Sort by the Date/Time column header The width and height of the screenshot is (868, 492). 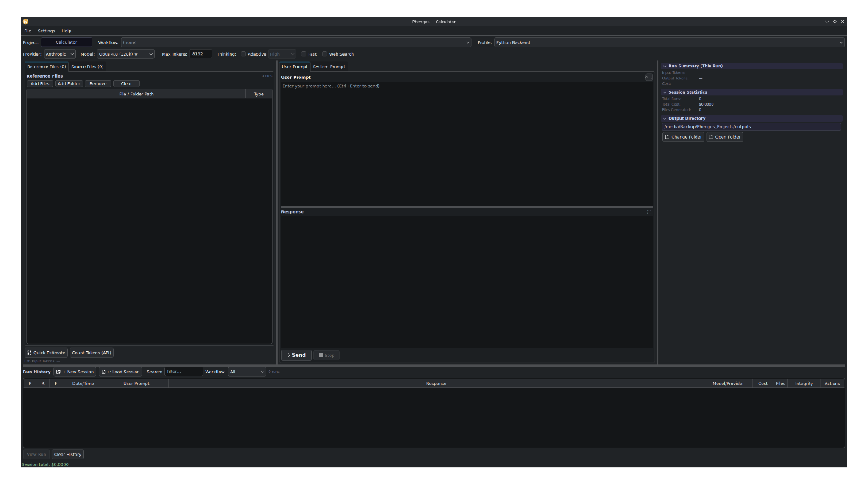click(x=83, y=384)
